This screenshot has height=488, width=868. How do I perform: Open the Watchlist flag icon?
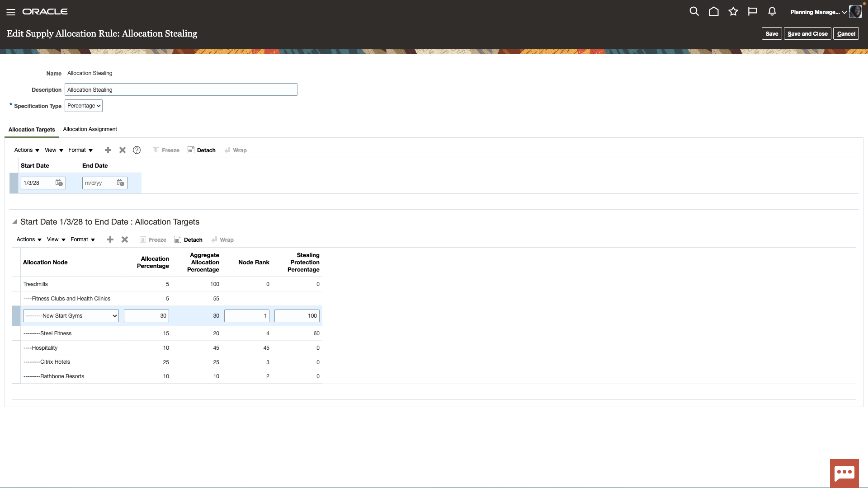point(752,12)
